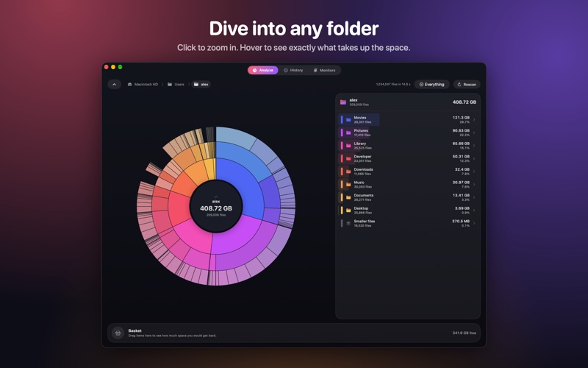Click the "90.63 GB" size value
This screenshot has height=368, width=588.
pos(461,131)
